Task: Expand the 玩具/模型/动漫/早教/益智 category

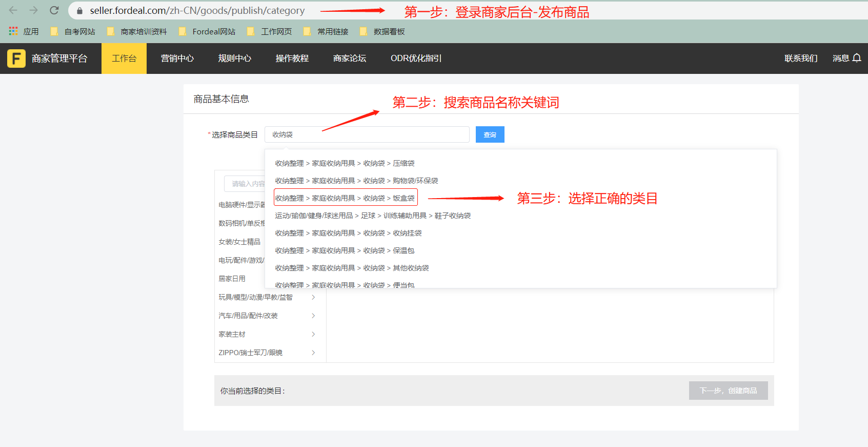Action: click(313, 297)
